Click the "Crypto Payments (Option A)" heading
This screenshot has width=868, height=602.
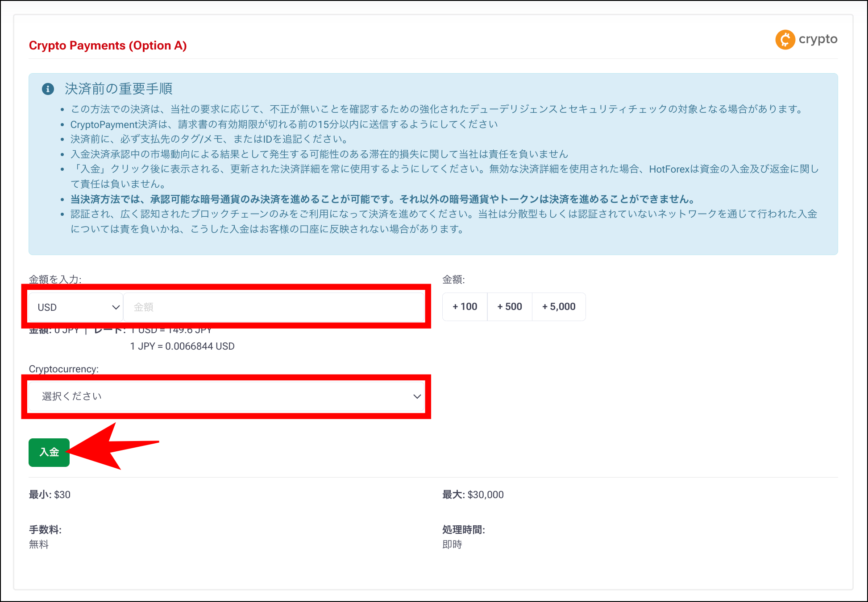pos(108,45)
